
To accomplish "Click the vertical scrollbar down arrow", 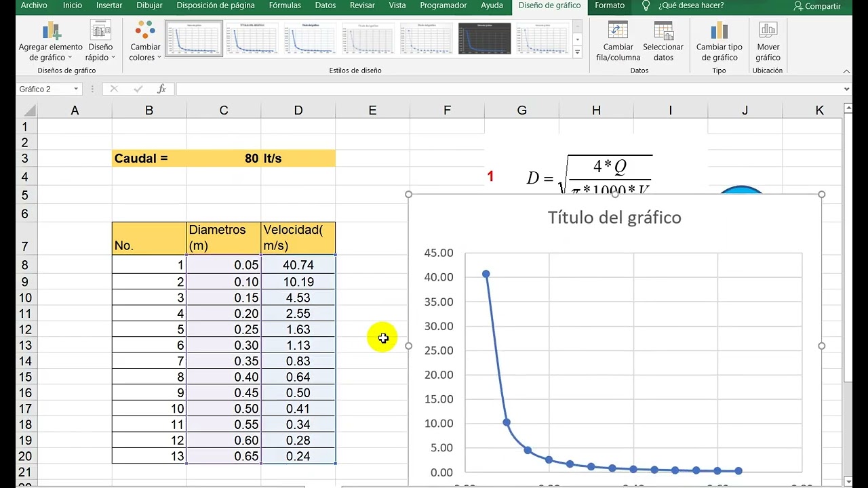I will tap(848, 481).
